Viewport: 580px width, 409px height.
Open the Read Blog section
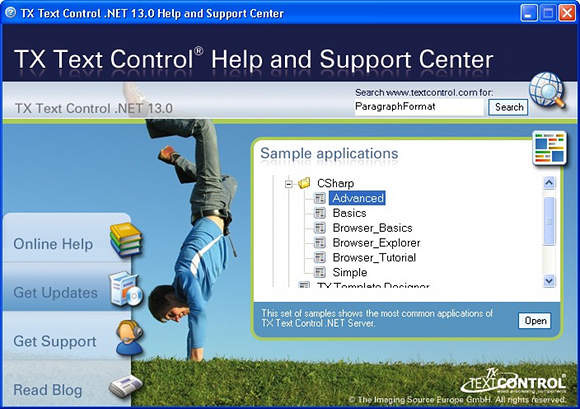click(x=48, y=390)
